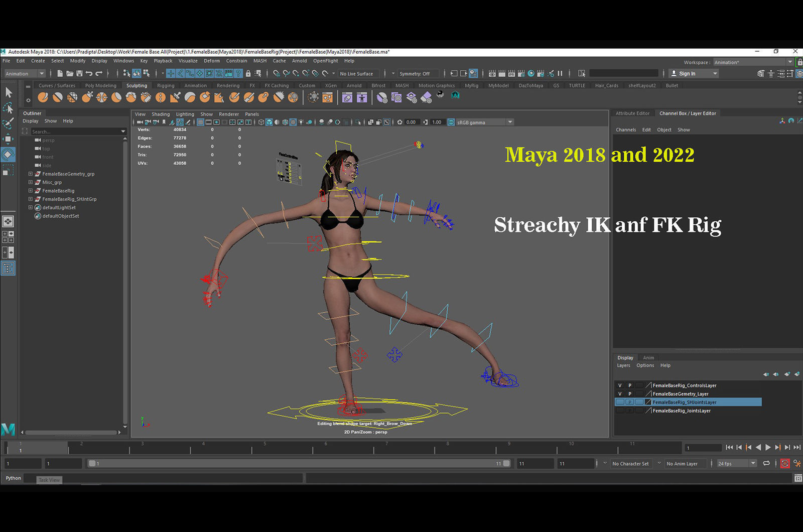Open the Constrain menu
803x532 pixels.
(x=236, y=61)
